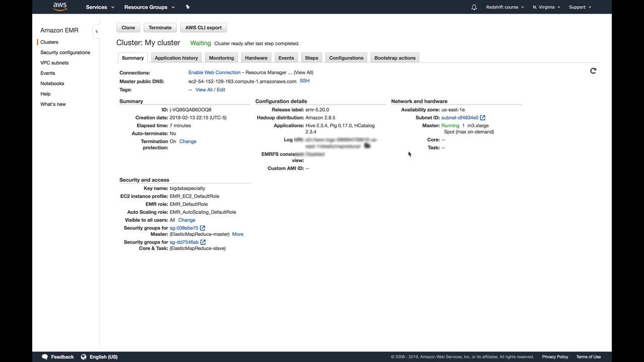Click the Terminate button

click(160, 28)
